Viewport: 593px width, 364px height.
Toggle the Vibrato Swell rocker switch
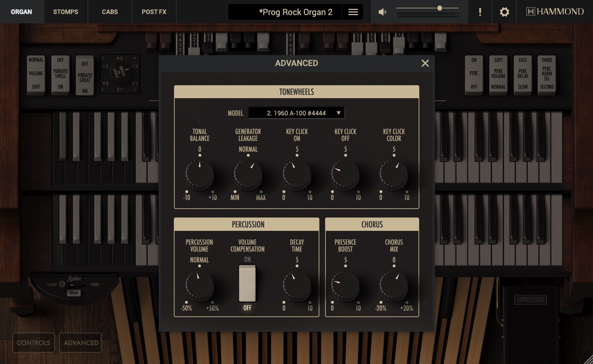pyautogui.click(x=60, y=74)
